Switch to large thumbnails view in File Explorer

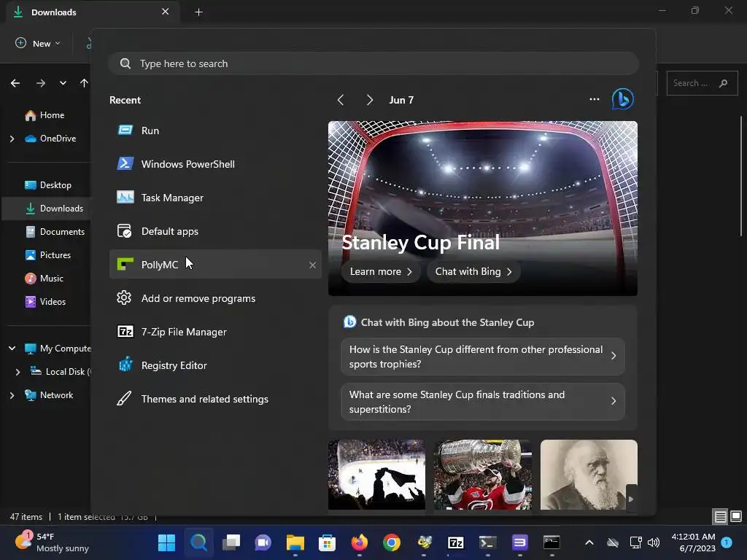click(x=736, y=516)
